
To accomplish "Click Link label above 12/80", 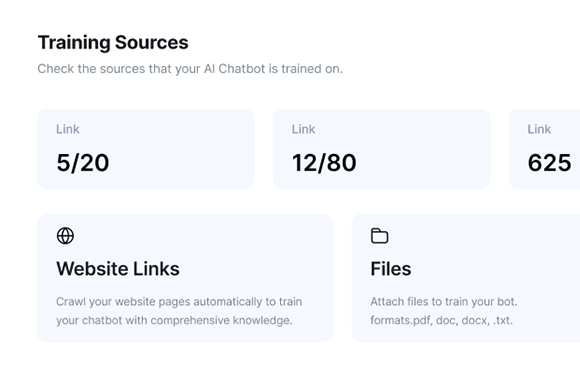I will pyautogui.click(x=303, y=129).
